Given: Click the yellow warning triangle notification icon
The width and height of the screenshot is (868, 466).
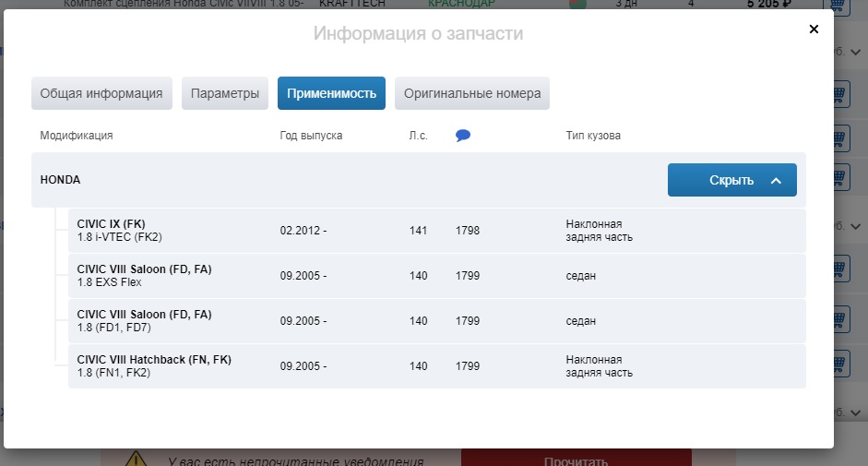Looking at the screenshot, I should tap(137, 459).
